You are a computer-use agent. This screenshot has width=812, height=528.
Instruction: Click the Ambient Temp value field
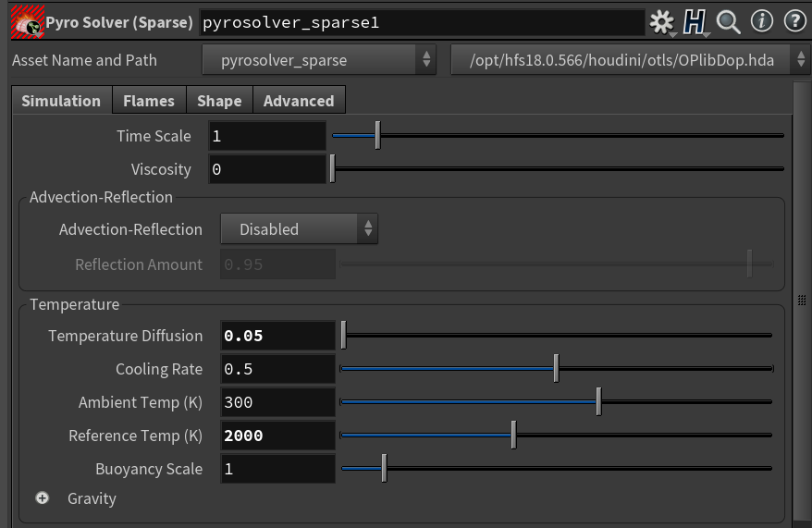tap(278, 402)
